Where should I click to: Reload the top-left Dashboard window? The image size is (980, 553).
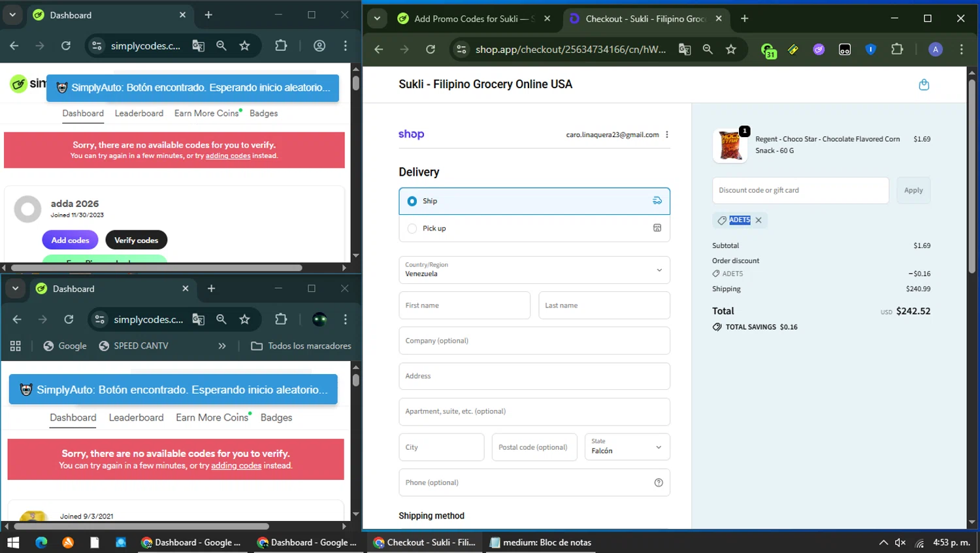(66, 46)
